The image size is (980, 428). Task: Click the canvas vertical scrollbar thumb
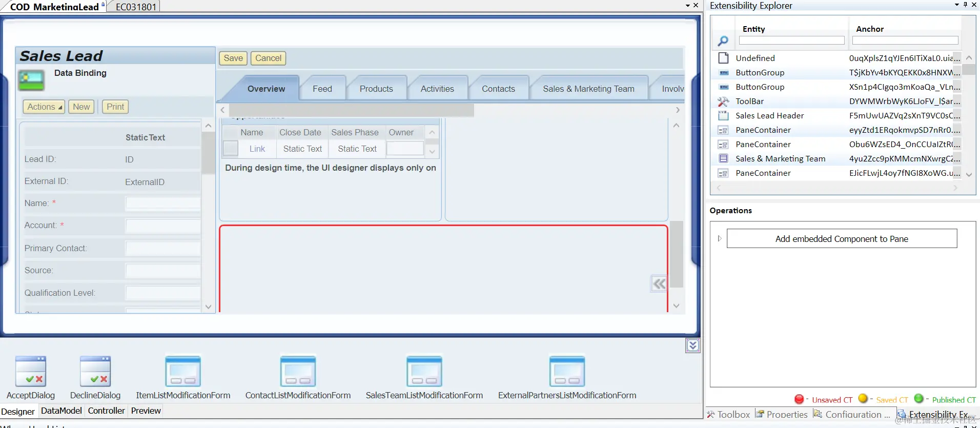pos(677,254)
